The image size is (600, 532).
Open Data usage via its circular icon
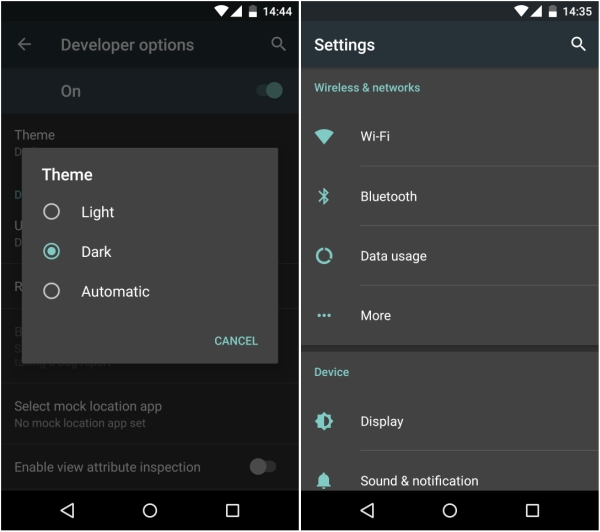[x=324, y=256]
